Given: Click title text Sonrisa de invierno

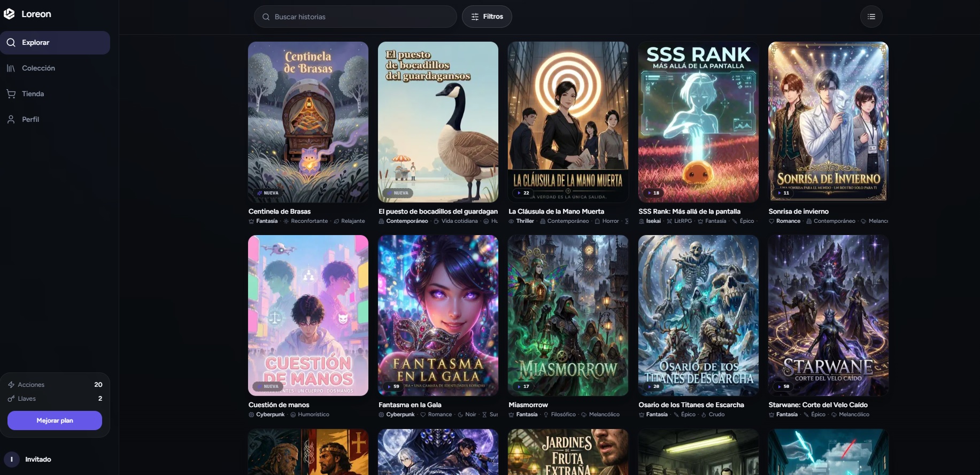Looking at the screenshot, I should point(799,212).
